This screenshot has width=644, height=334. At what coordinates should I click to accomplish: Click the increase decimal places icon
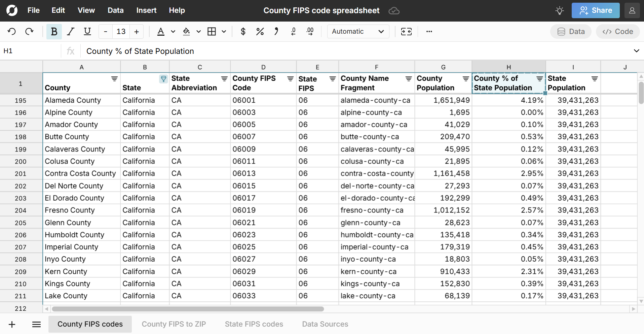[x=310, y=32]
